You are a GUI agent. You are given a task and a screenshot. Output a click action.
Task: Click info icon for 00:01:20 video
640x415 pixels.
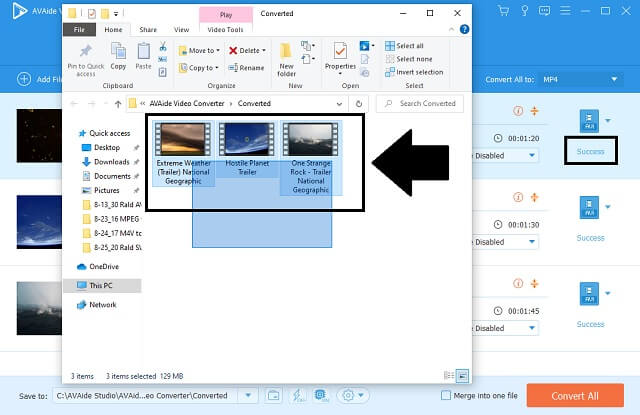click(x=518, y=111)
